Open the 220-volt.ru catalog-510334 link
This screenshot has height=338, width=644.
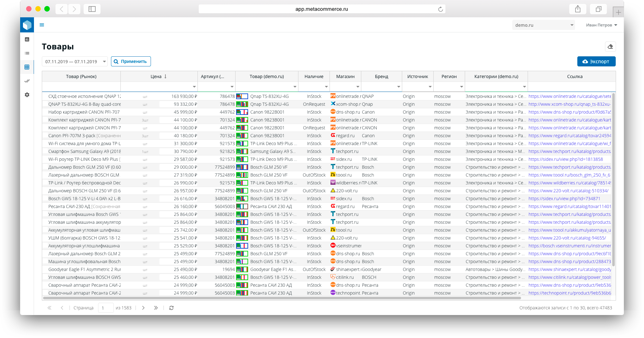coord(568,191)
